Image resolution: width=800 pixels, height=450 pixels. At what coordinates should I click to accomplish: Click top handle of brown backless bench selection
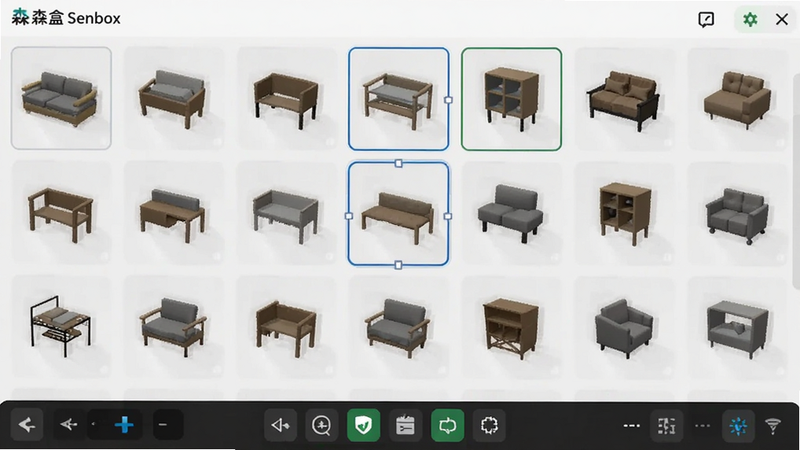tap(398, 163)
